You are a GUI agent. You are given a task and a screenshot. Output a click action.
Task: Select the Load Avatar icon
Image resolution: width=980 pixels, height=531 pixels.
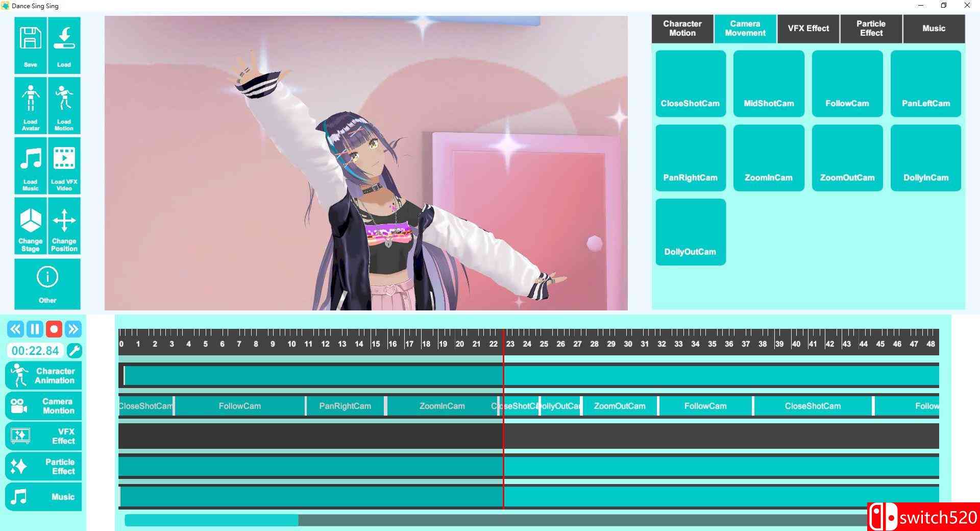[x=31, y=99]
